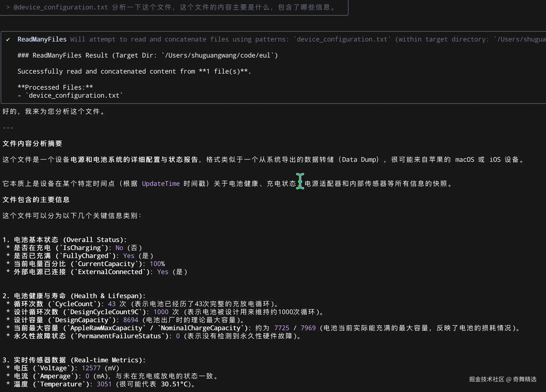This screenshot has width=546, height=392.
Task: Click the 12577 Voltage value
Action: (x=91, y=368)
